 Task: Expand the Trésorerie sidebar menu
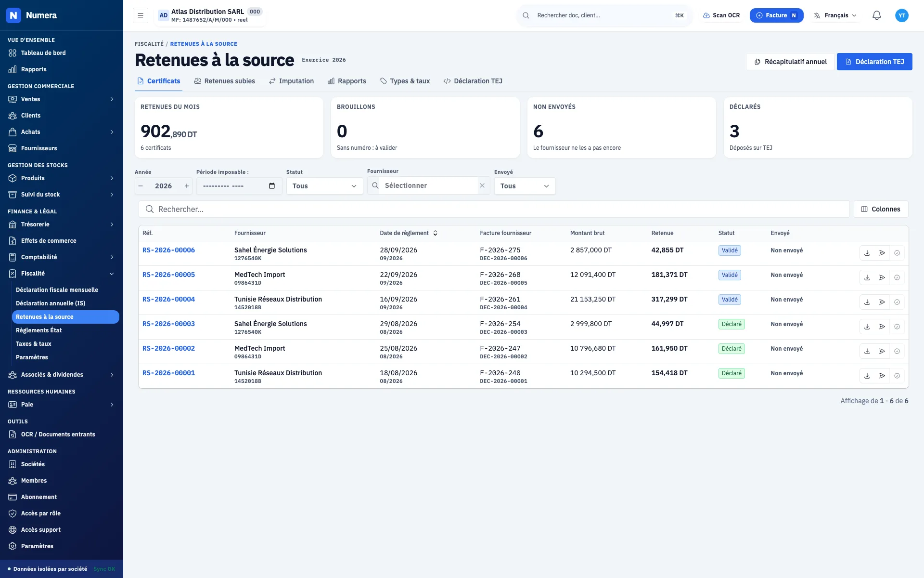click(x=62, y=224)
